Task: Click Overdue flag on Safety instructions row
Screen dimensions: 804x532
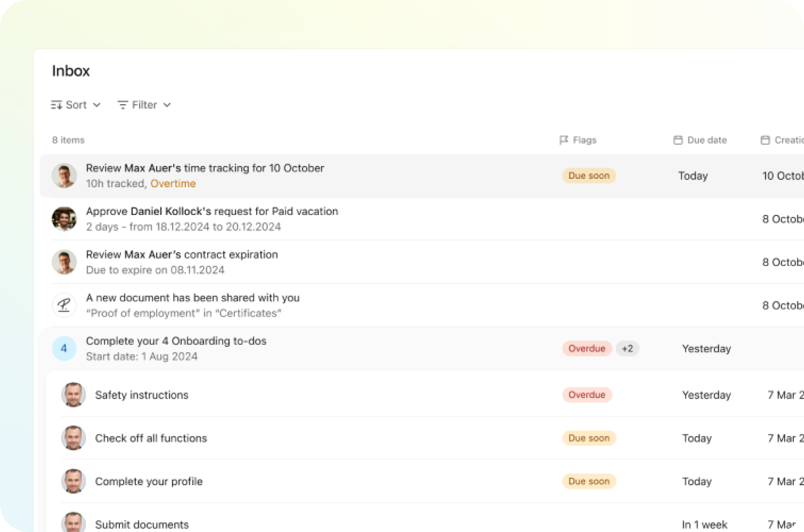Action: 587,395
